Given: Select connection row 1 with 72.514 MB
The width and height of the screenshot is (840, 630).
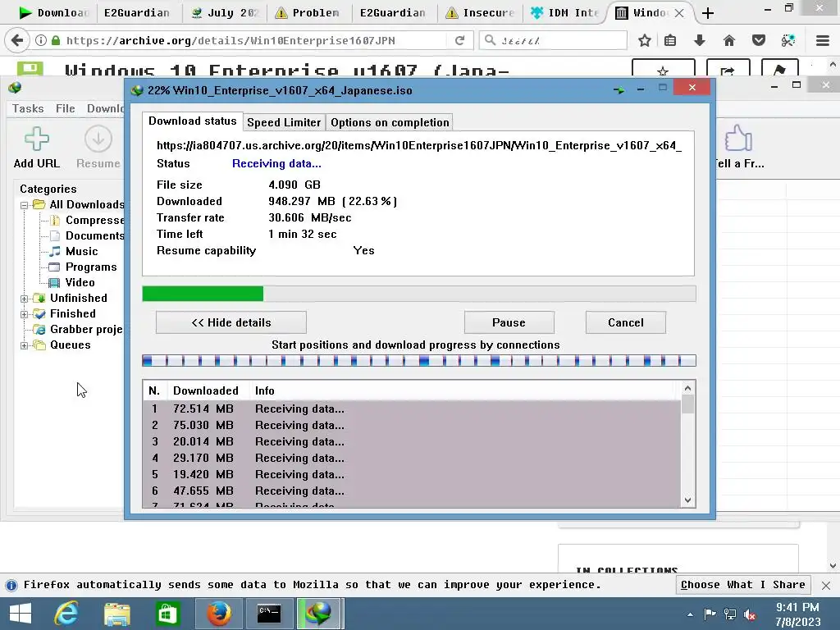Looking at the screenshot, I should [x=412, y=409].
